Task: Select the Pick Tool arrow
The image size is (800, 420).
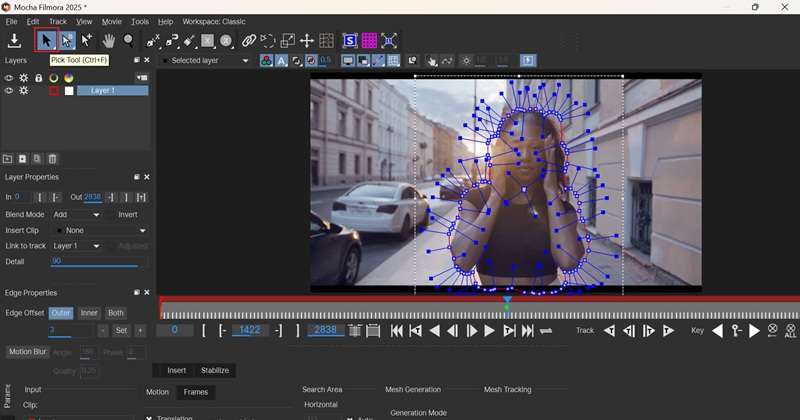Action: pos(46,40)
